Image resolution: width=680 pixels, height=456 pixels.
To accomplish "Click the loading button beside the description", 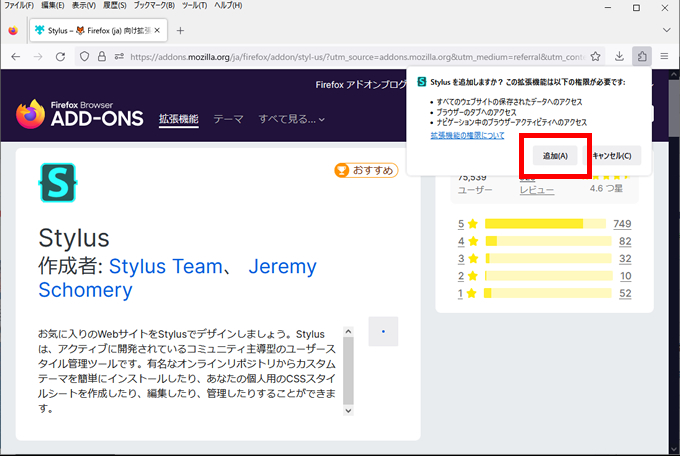I will tap(383, 331).
